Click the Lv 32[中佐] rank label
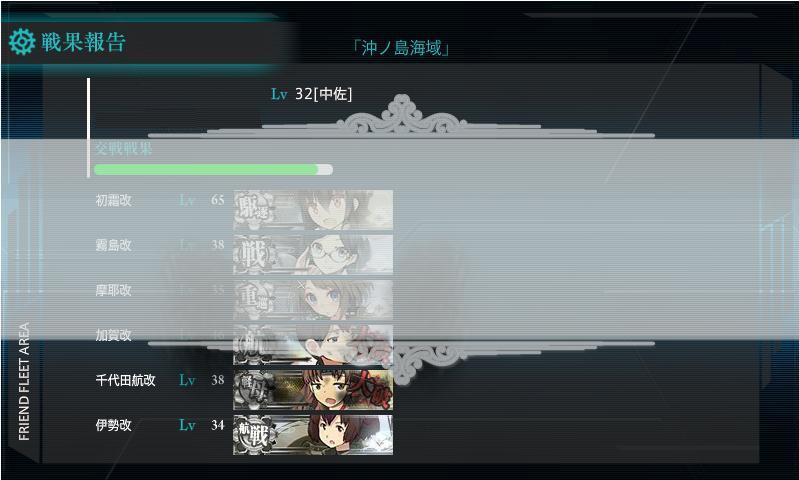 311,94
